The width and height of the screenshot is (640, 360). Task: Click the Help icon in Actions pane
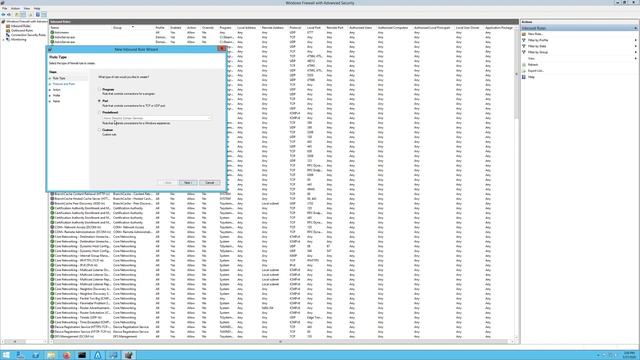(x=524, y=77)
